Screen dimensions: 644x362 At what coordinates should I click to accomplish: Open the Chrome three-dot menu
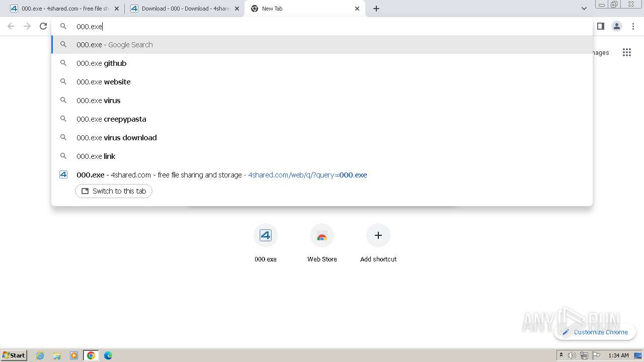(633, 26)
